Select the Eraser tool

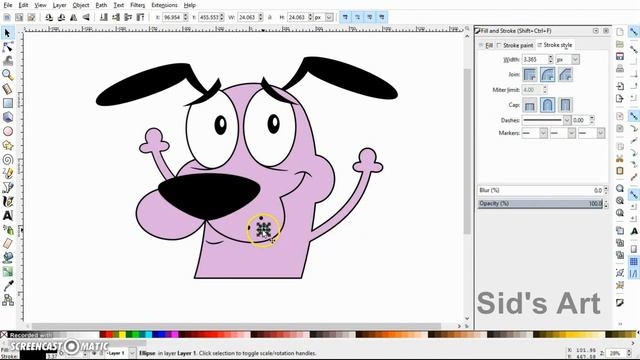tap(7, 244)
